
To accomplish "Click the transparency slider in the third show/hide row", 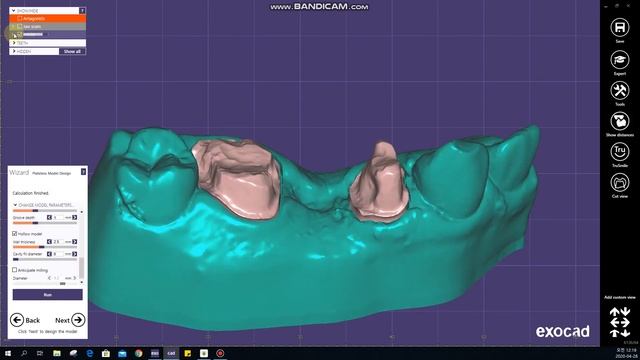I will pyautogui.click(x=35, y=34).
